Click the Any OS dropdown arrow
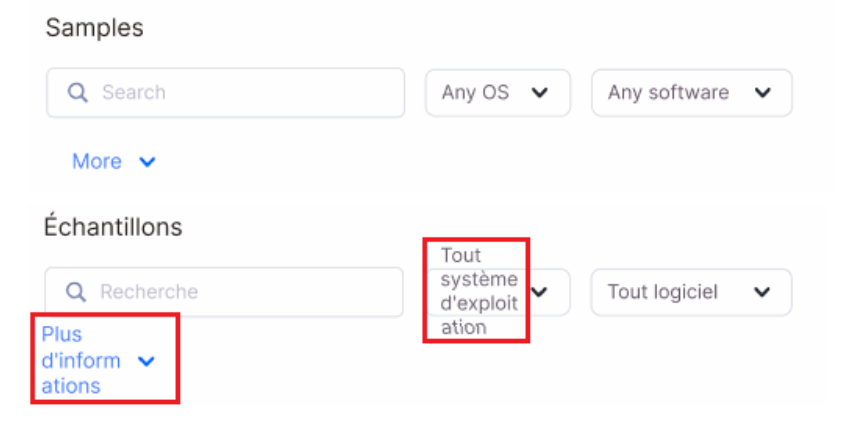Image resolution: width=862 pixels, height=431 pixels. (540, 93)
